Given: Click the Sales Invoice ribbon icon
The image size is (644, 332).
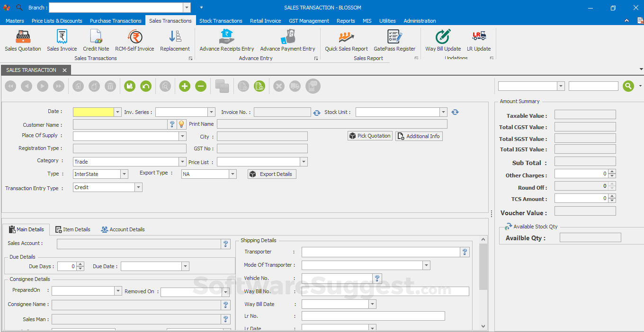Looking at the screenshot, I should pos(62,40).
